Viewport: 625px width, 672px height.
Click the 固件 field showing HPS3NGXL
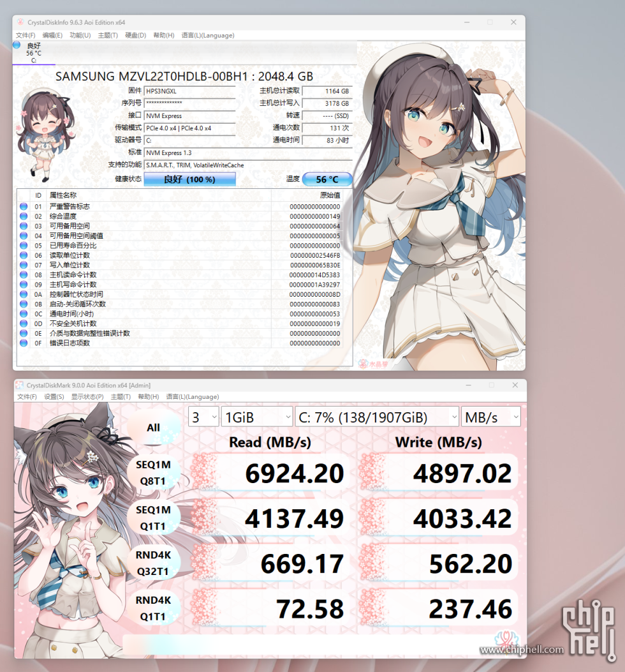coord(190,91)
